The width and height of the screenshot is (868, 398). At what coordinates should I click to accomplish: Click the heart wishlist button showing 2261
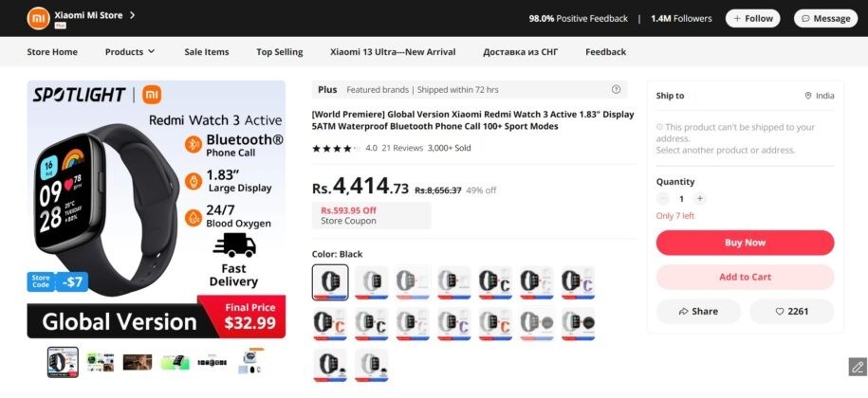[791, 311]
